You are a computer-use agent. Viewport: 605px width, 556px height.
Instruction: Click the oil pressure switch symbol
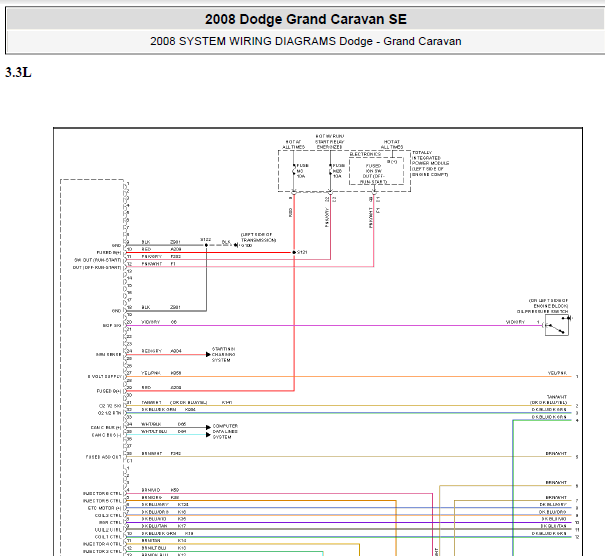(557, 325)
